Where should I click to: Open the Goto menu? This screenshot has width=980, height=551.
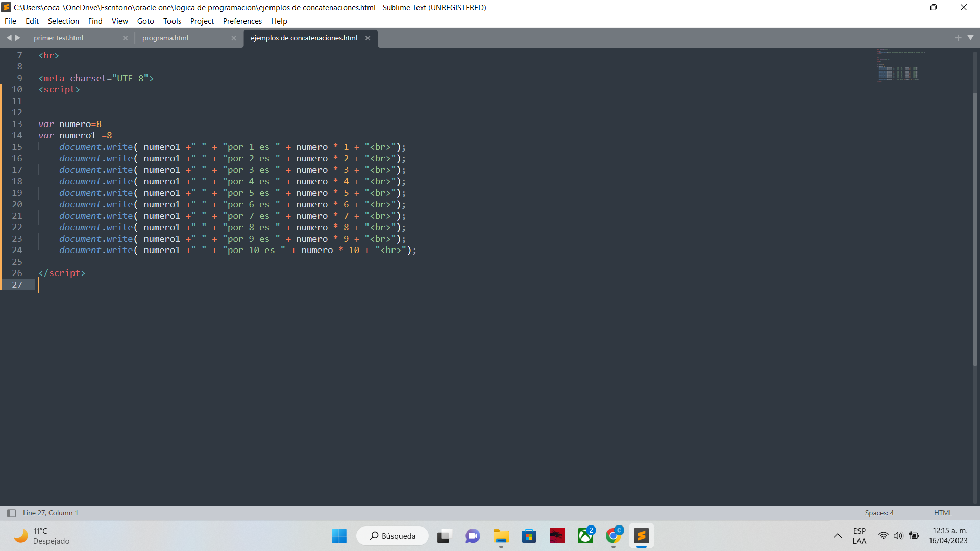[x=145, y=21]
